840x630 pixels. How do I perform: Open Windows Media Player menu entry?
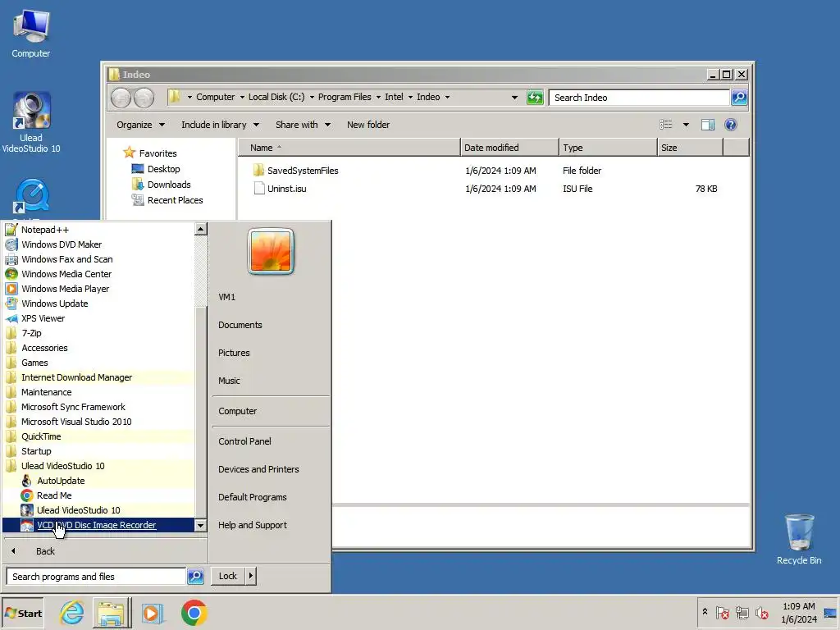coord(98,289)
